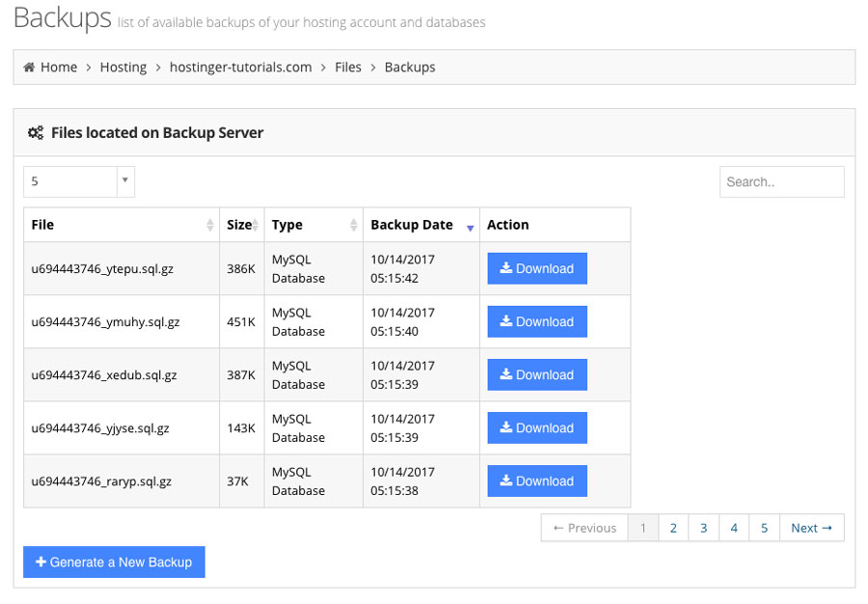Image resolution: width=868 pixels, height=604 pixels.
Task: Focus the Search input field
Action: (x=781, y=181)
